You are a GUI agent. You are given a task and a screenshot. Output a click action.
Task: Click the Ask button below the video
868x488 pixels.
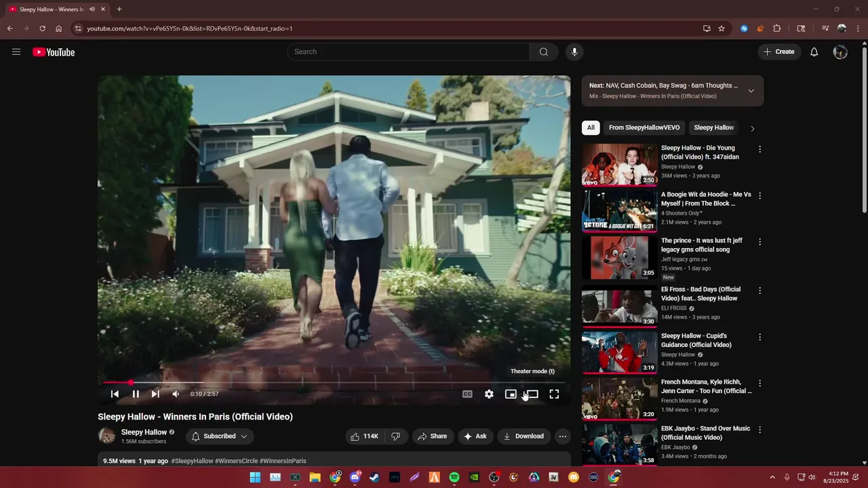[475, 436]
